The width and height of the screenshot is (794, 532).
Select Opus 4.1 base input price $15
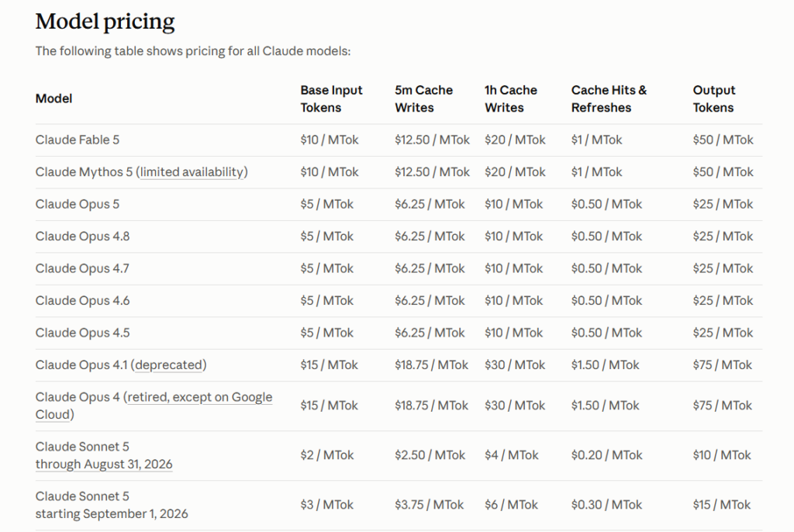[329, 364]
